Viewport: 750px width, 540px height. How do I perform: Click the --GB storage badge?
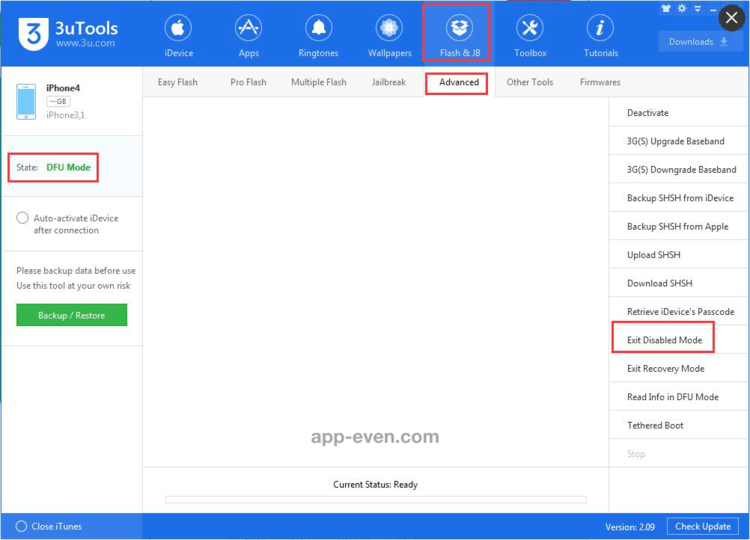pos(58,101)
